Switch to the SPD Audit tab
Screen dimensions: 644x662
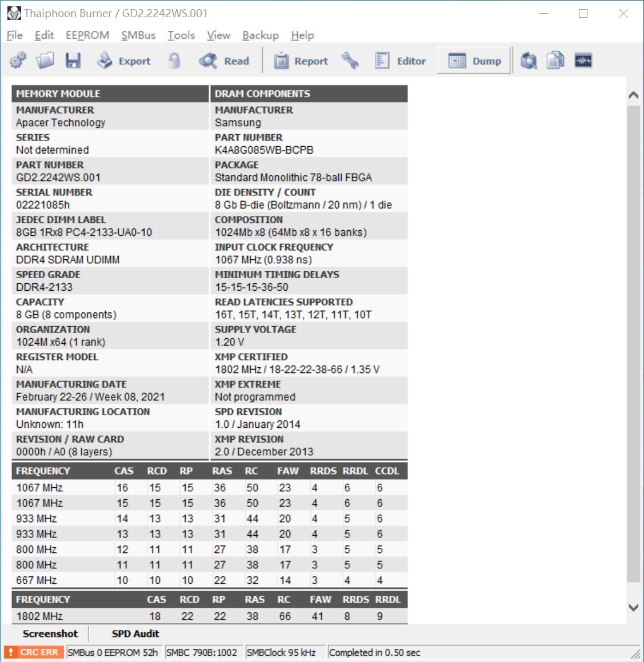tap(135, 633)
